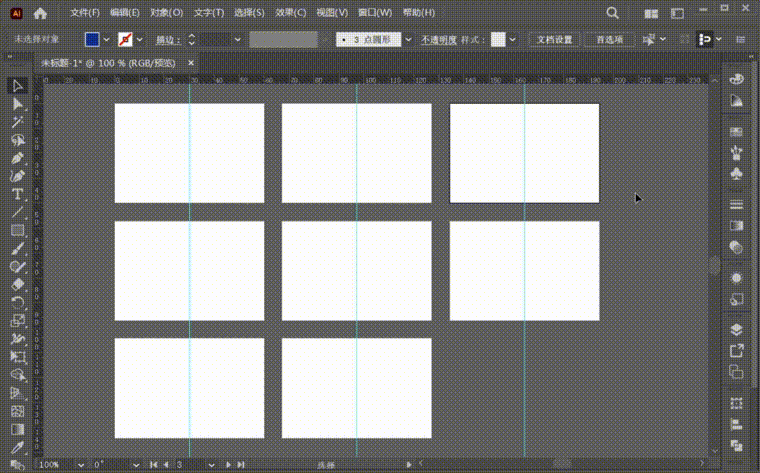
Task: Open the Symbols panel icon
Action: pyautogui.click(x=736, y=173)
